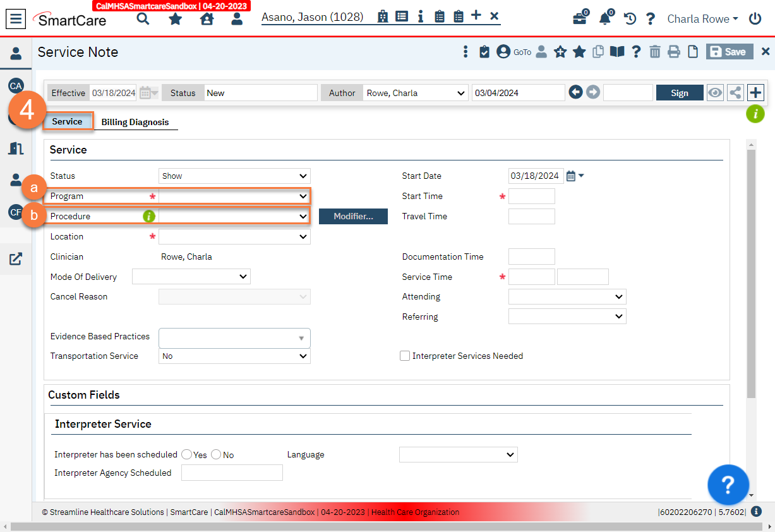Click the share icon beside Sign
Viewport: 775px width, 532px height.
[735, 93]
